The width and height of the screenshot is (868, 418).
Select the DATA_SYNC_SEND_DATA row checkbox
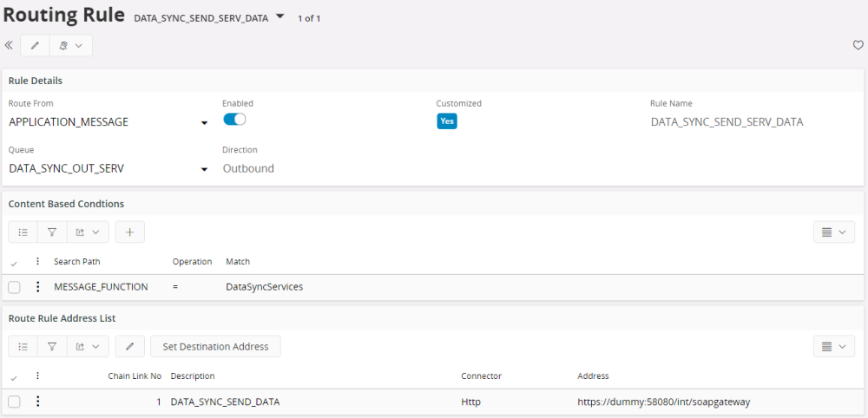tap(15, 402)
